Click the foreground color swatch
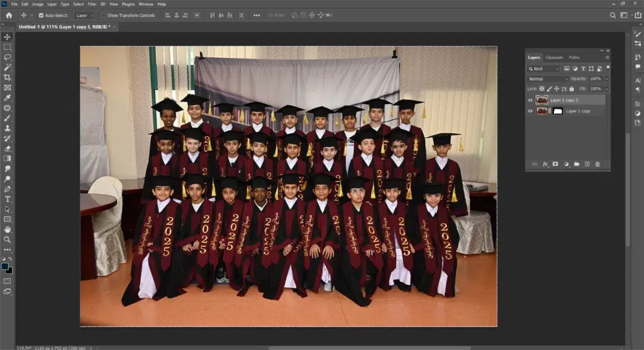The height and width of the screenshot is (350, 644). click(5, 266)
